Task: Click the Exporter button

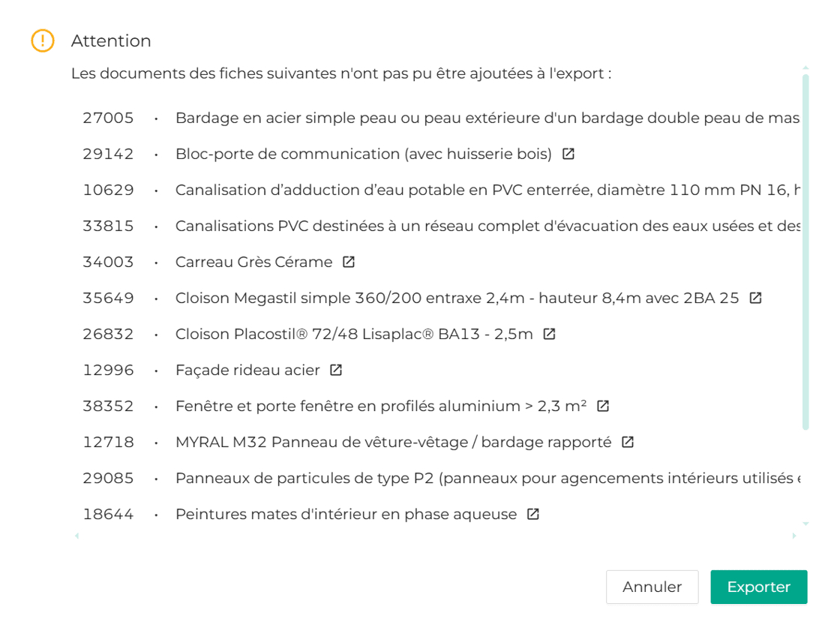Action: tap(758, 587)
